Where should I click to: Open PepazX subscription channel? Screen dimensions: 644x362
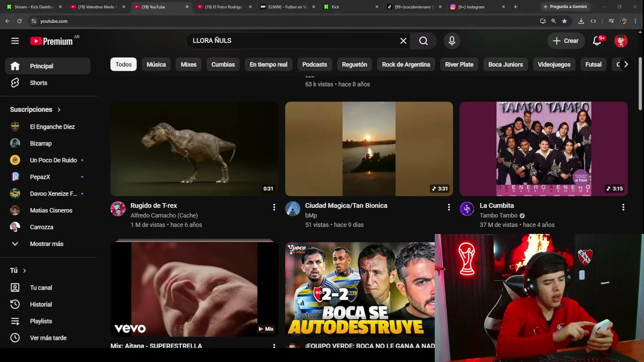pyautogui.click(x=48, y=177)
